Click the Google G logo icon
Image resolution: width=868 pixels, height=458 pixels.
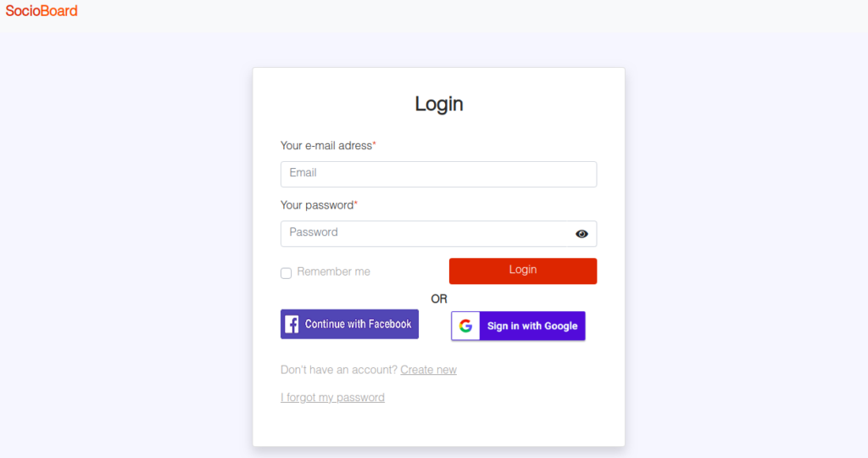pyautogui.click(x=465, y=326)
